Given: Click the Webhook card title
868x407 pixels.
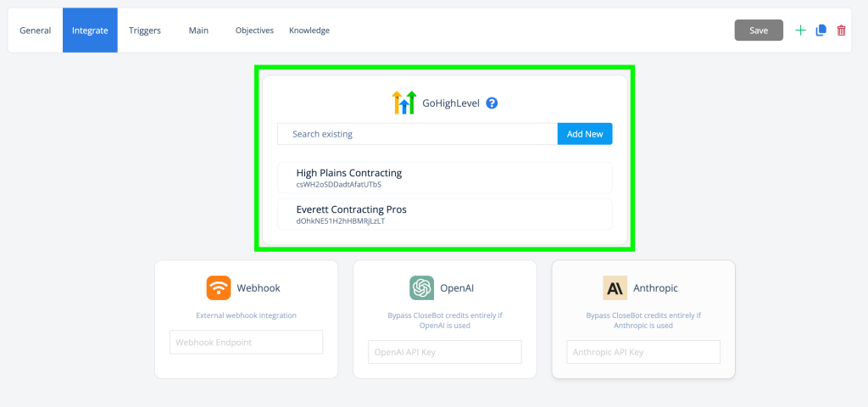Looking at the screenshot, I should coord(259,288).
